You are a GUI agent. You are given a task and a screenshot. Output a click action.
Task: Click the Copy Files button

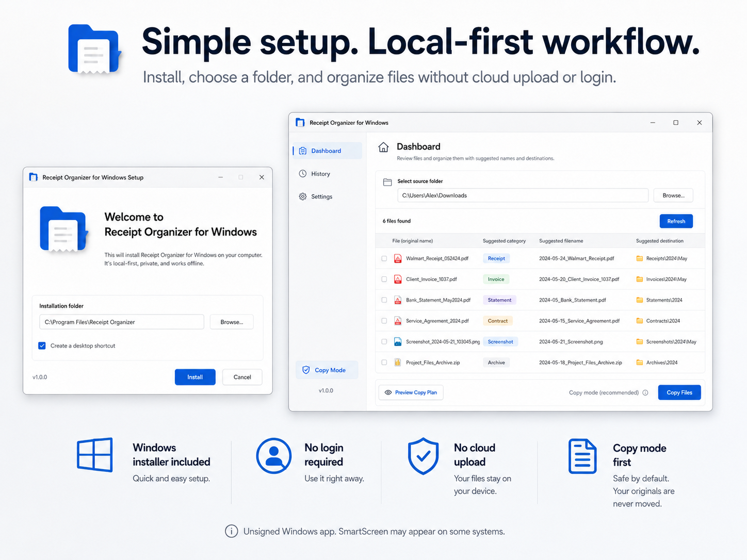pos(679,392)
